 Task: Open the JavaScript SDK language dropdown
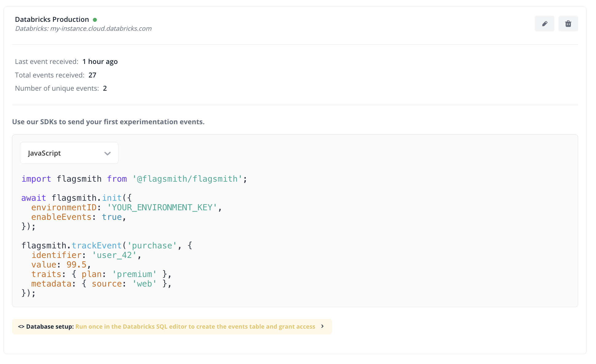point(69,153)
